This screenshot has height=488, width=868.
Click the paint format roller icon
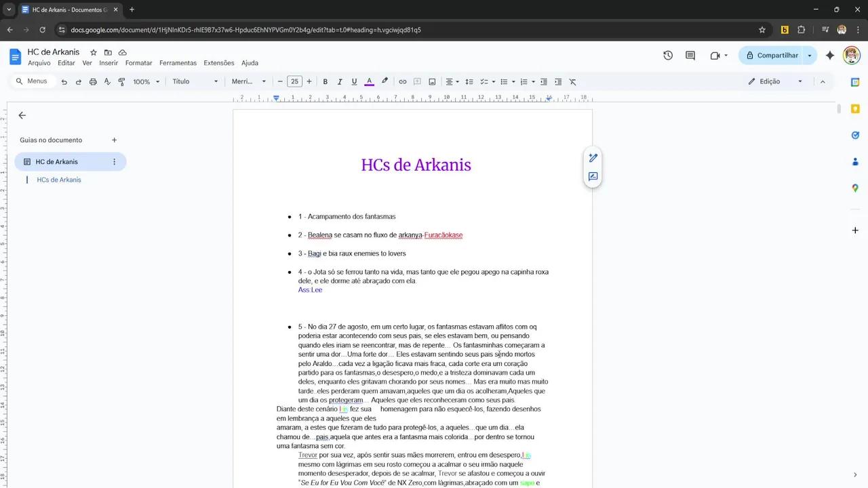tap(121, 82)
